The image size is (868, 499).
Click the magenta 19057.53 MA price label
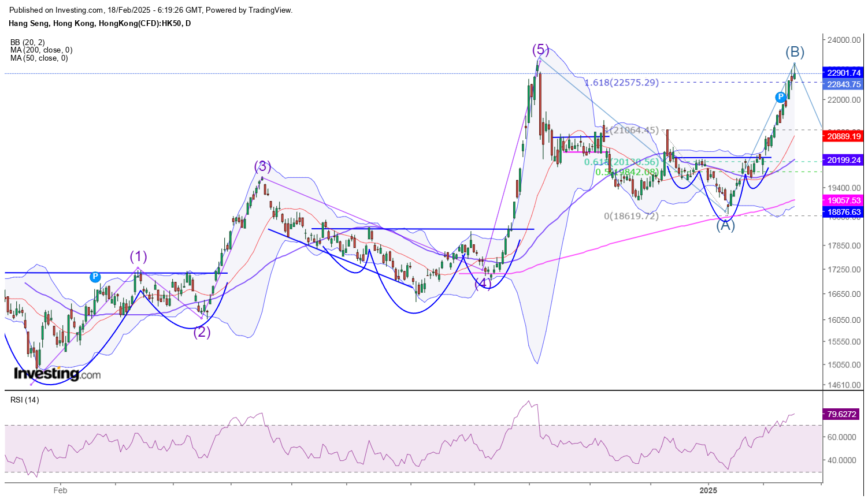point(844,200)
